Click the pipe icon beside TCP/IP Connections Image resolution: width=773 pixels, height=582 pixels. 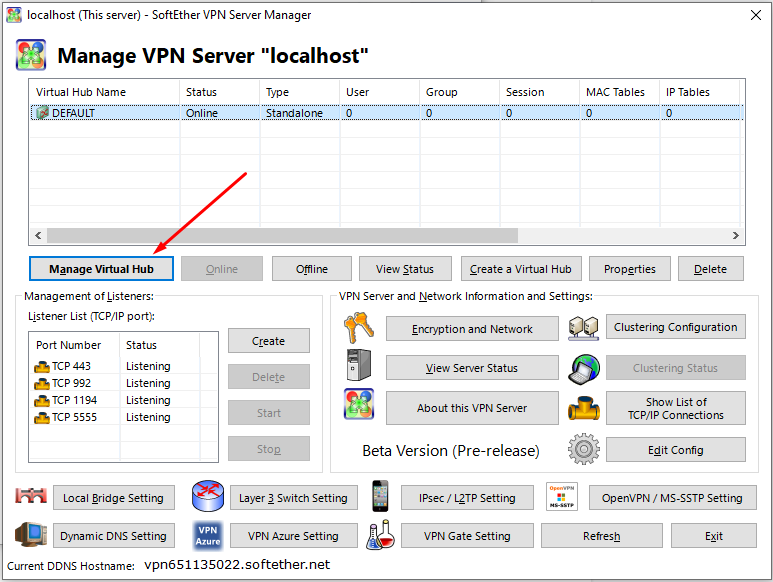pyautogui.click(x=584, y=409)
